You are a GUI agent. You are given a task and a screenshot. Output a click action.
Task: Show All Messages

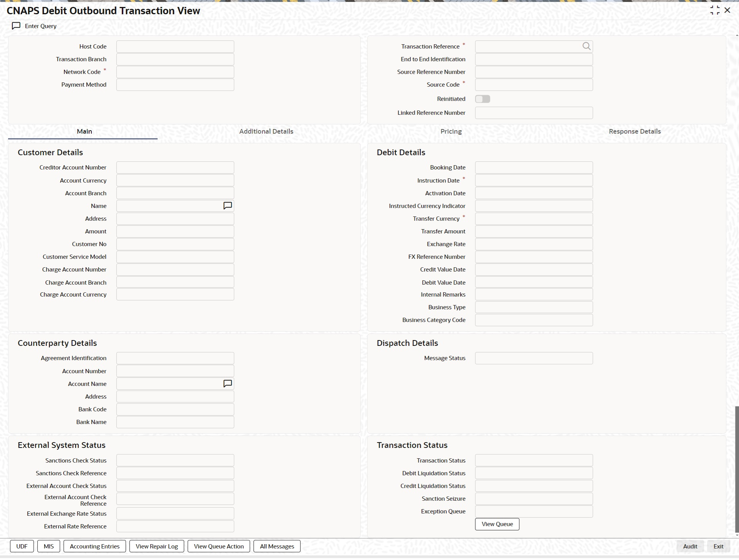click(277, 547)
